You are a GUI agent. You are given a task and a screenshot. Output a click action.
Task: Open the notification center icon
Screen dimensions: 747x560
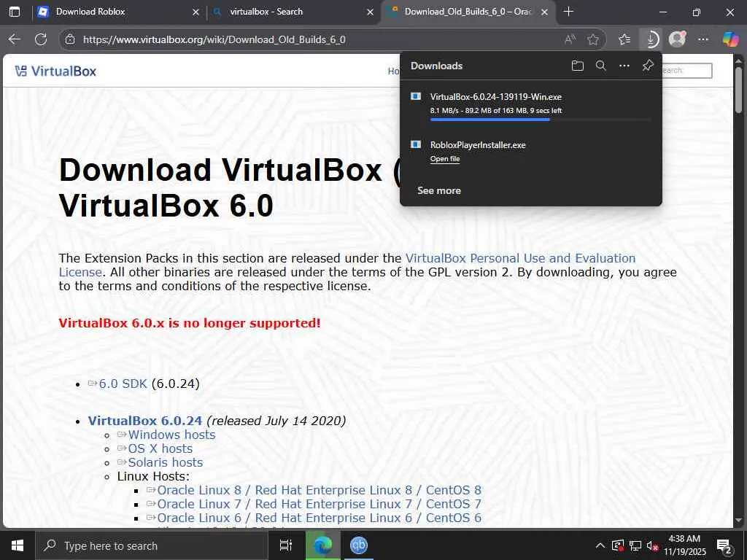pyautogui.click(x=724, y=545)
